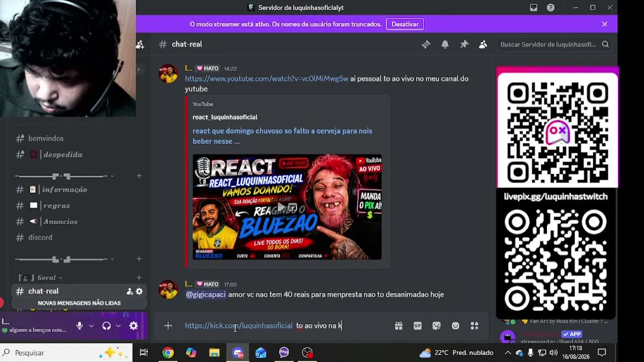Collapse the Geral category
The image size is (644, 362).
point(40,278)
